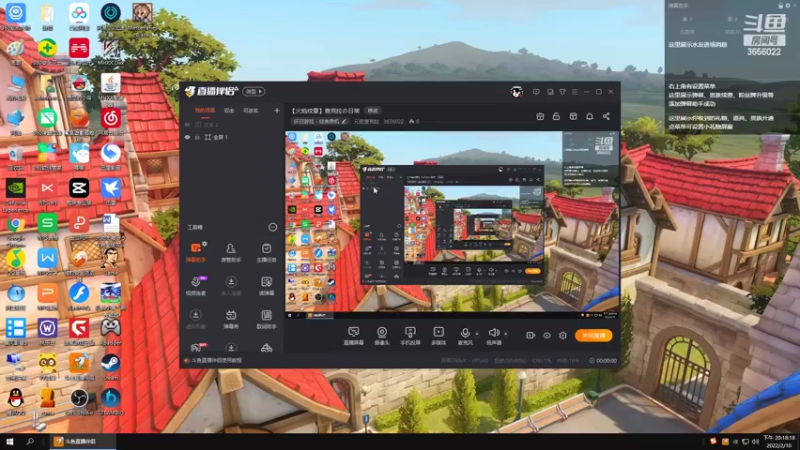Screen dimensions: 800x450
Task: Open the Windows Start menu
Action: [10, 441]
